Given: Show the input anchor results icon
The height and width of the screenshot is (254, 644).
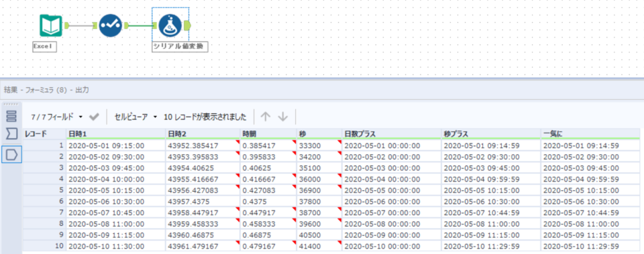Looking at the screenshot, I should click(11, 133).
